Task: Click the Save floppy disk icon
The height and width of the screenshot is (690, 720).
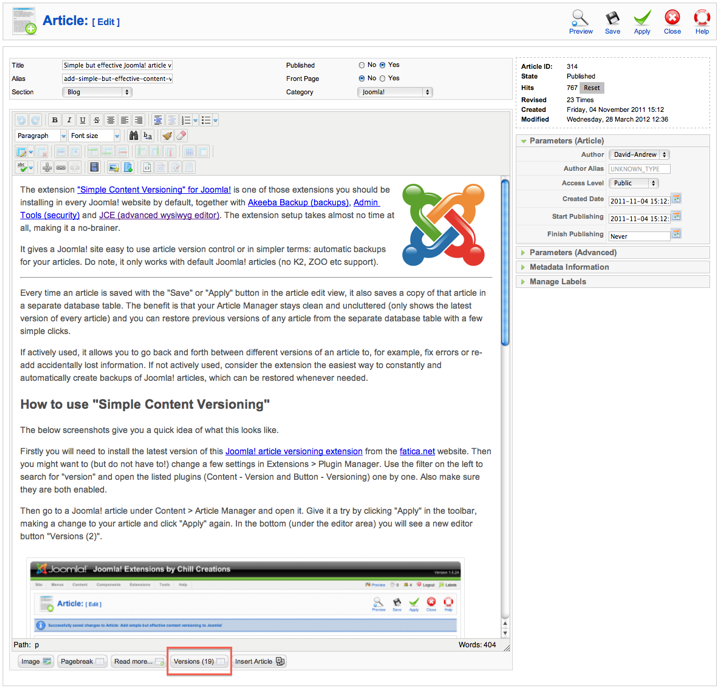Action: 612,18
